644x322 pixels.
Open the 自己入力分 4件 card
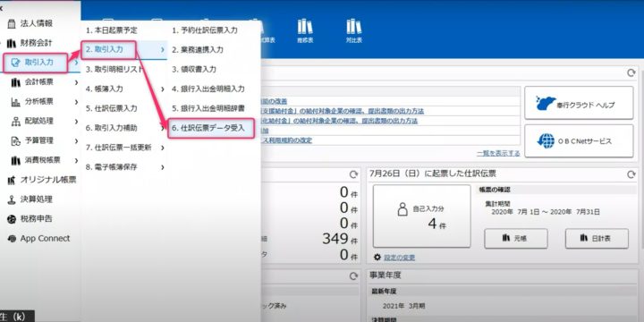point(422,216)
